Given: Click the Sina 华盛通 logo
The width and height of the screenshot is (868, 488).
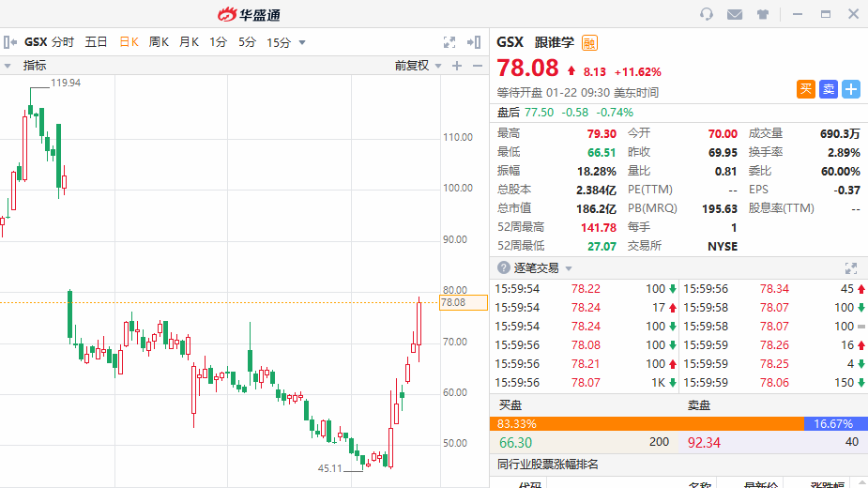Looking at the screenshot, I should coord(249,14).
